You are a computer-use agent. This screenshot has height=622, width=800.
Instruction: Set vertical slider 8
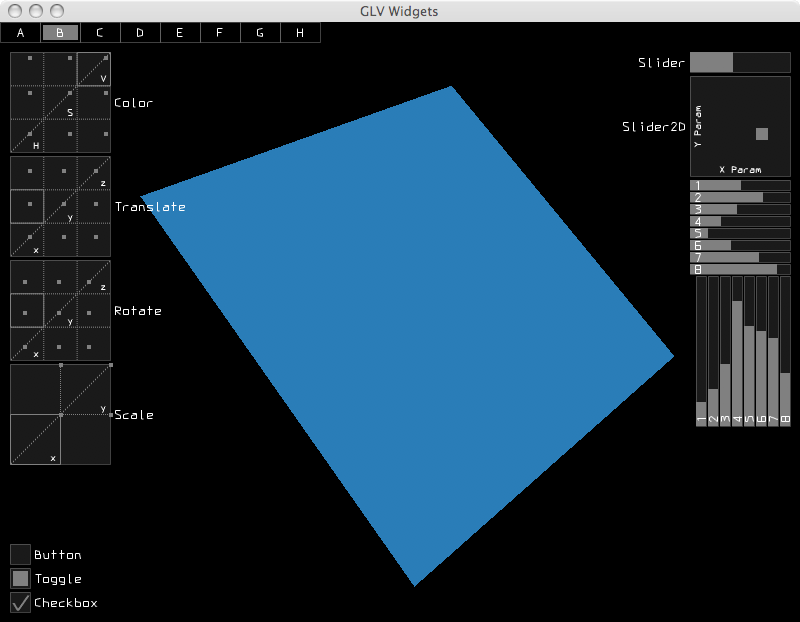coord(785,351)
